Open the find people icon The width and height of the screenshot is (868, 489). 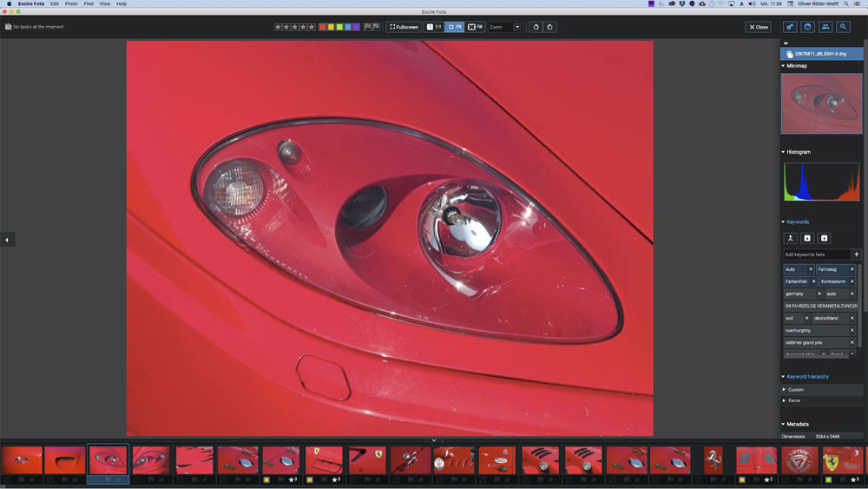click(825, 27)
